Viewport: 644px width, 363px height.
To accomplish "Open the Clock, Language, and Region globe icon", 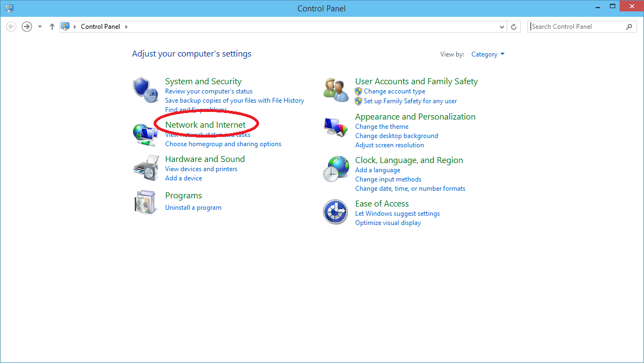I will click(336, 168).
